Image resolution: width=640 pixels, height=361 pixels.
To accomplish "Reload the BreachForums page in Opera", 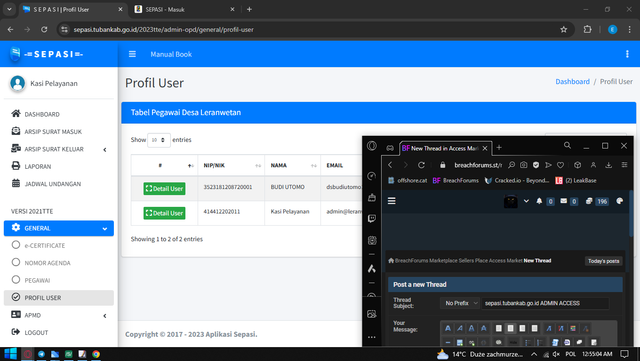I will (421, 165).
